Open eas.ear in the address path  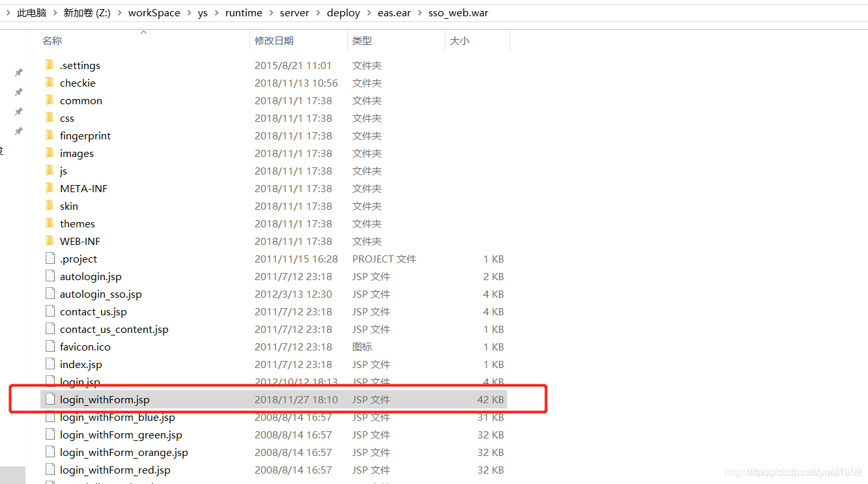[394, 13]
